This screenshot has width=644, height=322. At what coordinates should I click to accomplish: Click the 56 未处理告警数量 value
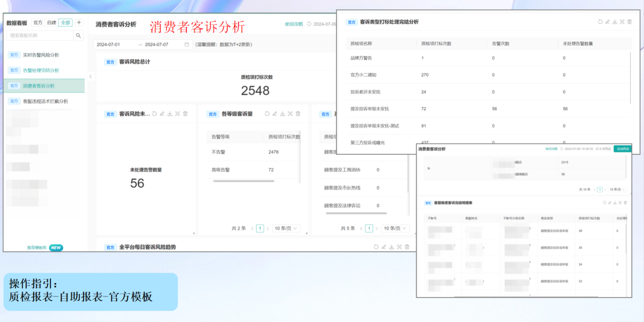pos(137,183)
